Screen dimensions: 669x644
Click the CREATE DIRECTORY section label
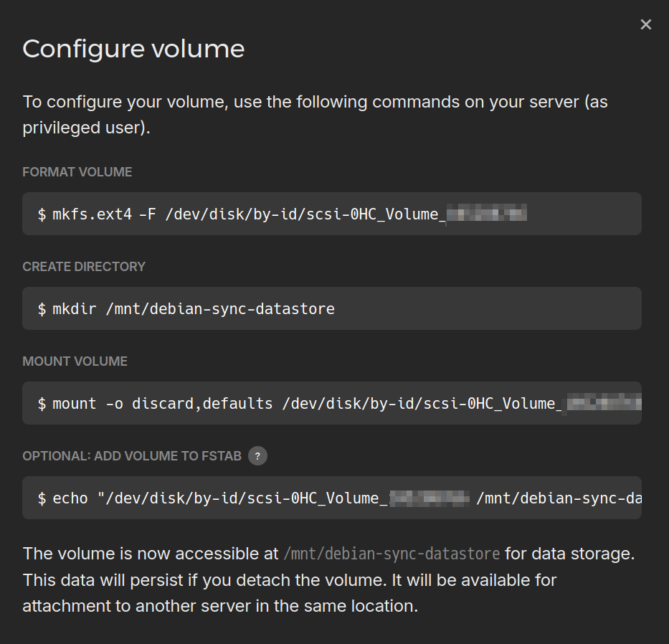[84, 267]
